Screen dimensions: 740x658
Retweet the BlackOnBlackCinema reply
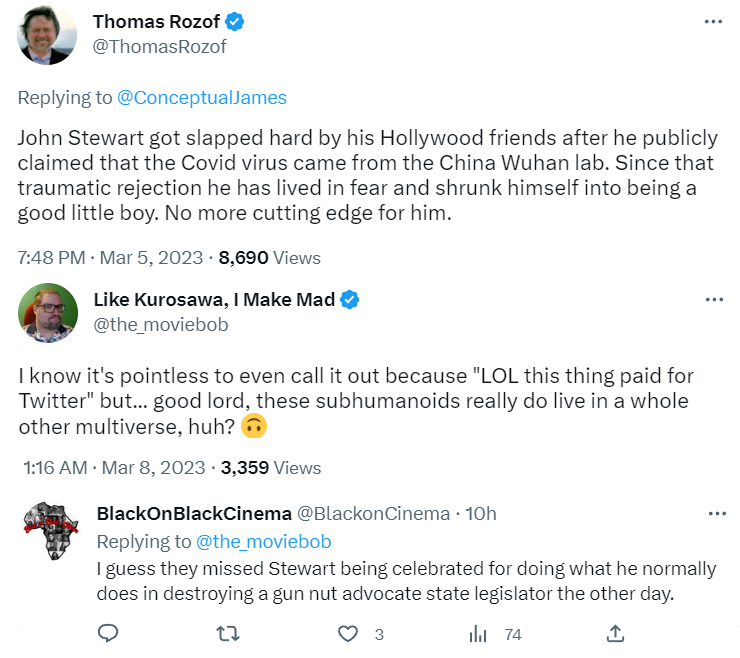pos(229,633)
